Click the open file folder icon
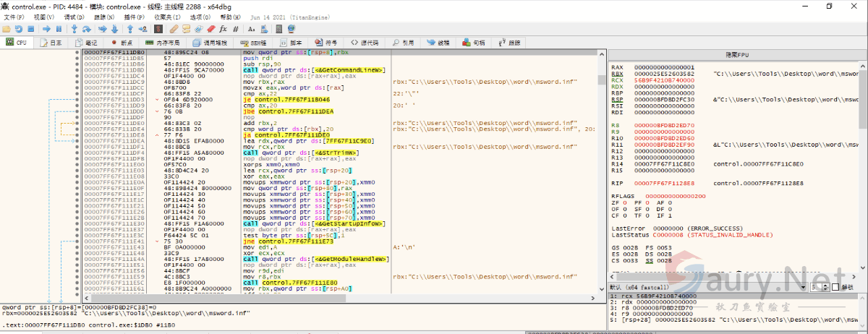 (x=7, y=29)
